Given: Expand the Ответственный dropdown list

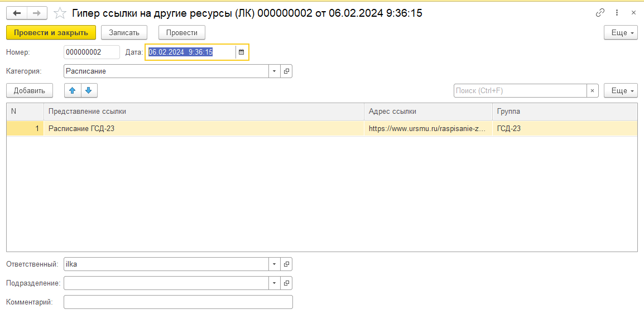Looking at the screenshot, I should [x=274, y=264].
